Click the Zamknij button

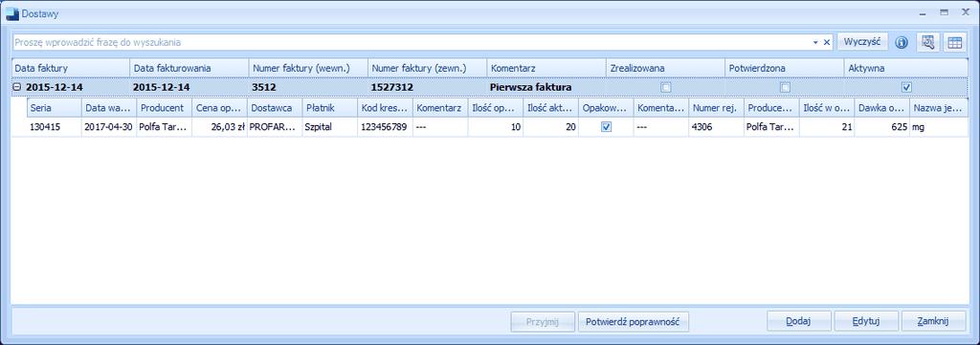(933, 322)
